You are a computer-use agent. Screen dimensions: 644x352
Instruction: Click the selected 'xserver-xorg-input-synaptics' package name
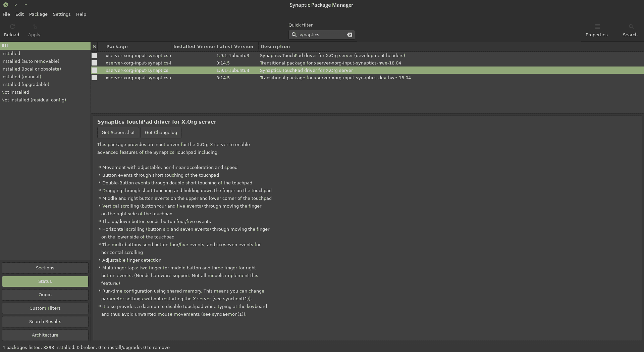tap(137, 70)
